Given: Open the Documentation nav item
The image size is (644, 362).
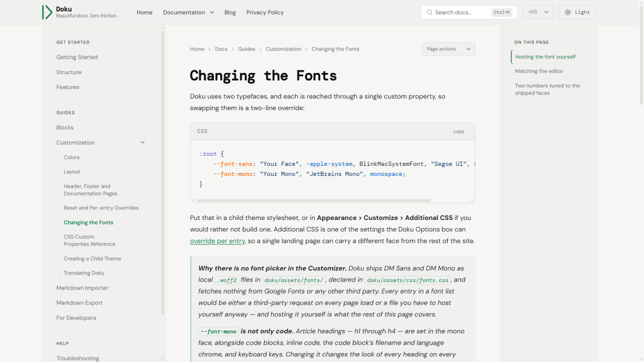Looking at the screenshot, I should pyautogui.click(x=184, y=13).
